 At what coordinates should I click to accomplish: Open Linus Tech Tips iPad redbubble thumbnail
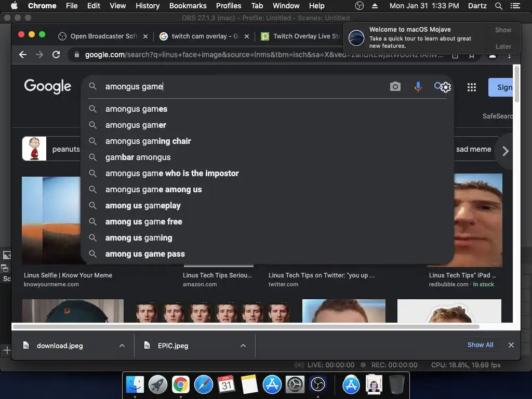pyautogui.click(x=478, y=220)
